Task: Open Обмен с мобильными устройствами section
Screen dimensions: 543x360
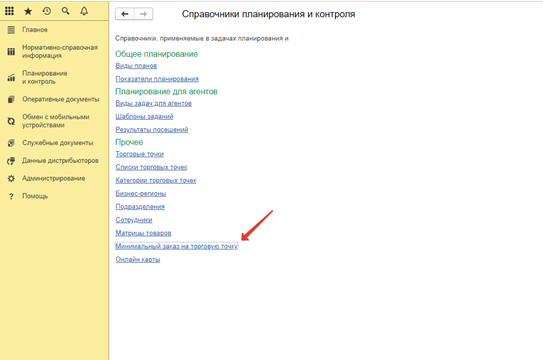Action: coord(56,121)
